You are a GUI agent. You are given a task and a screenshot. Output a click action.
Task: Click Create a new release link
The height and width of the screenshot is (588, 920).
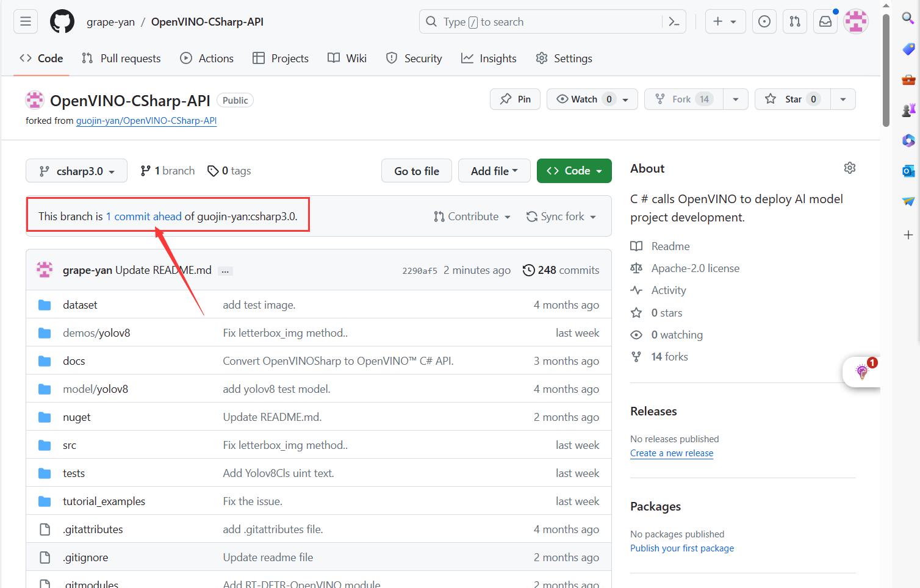point(672,453)
